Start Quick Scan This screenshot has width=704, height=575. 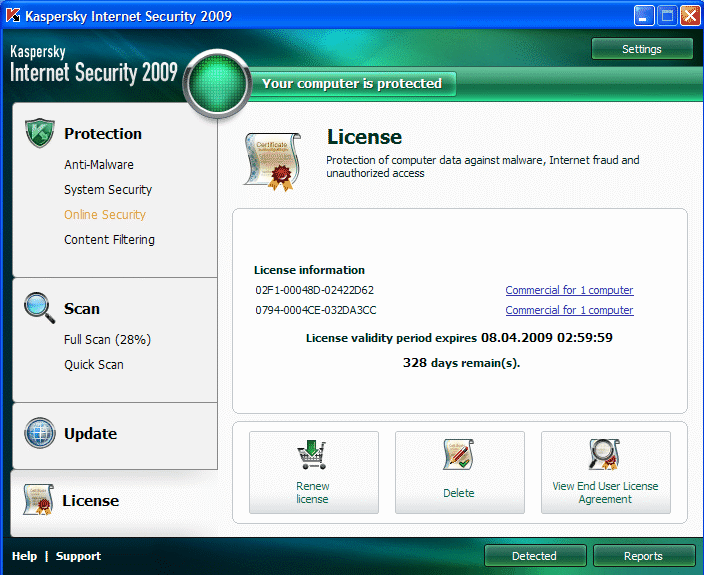[x=94, y=364]
